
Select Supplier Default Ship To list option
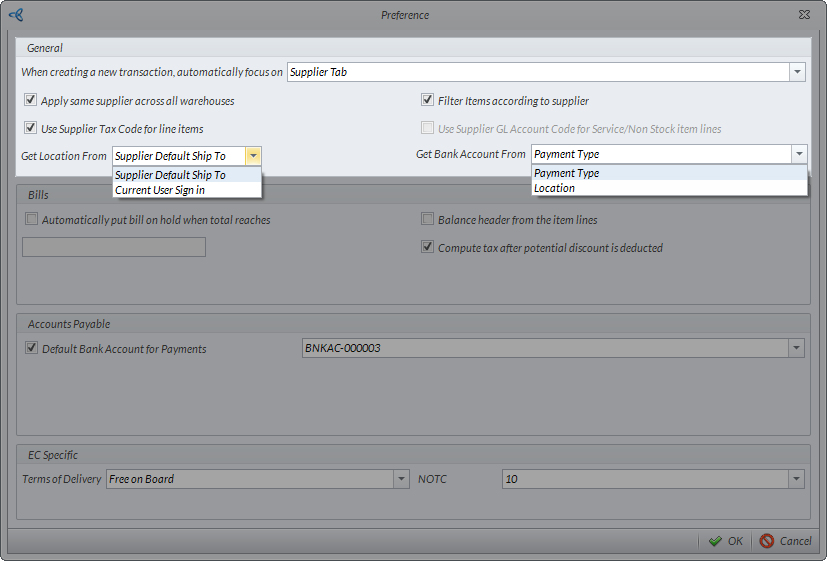(170, 175)
